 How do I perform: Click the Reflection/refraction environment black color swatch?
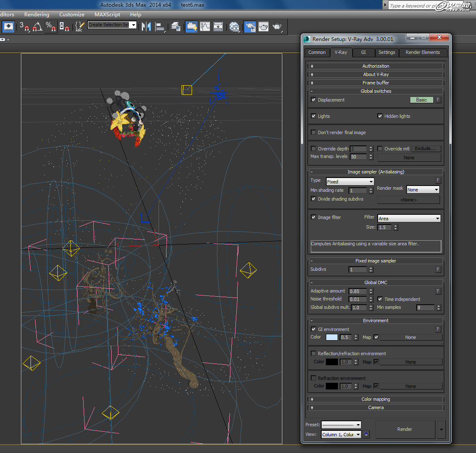click(332, 362)
